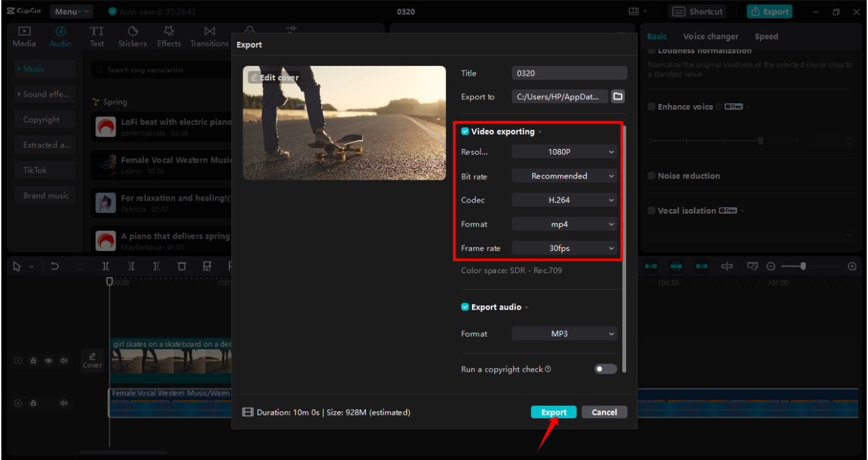Open the Effects tab
Screen dimensions: 868x460
[169, 36]
